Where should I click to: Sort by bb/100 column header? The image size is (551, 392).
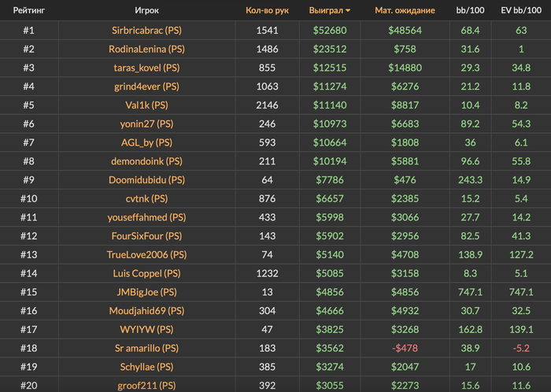click(470, 11)
